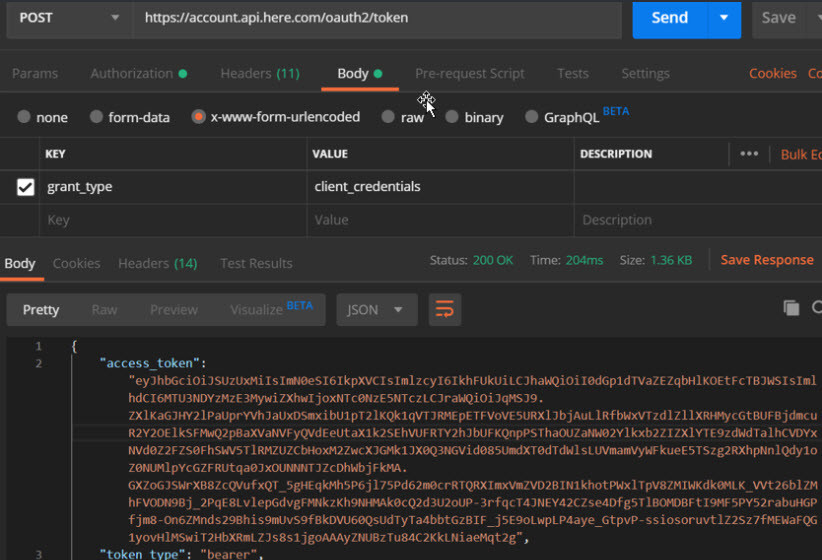Click the grant_type key cell
The image size is (822, 560).
[173, 187]
